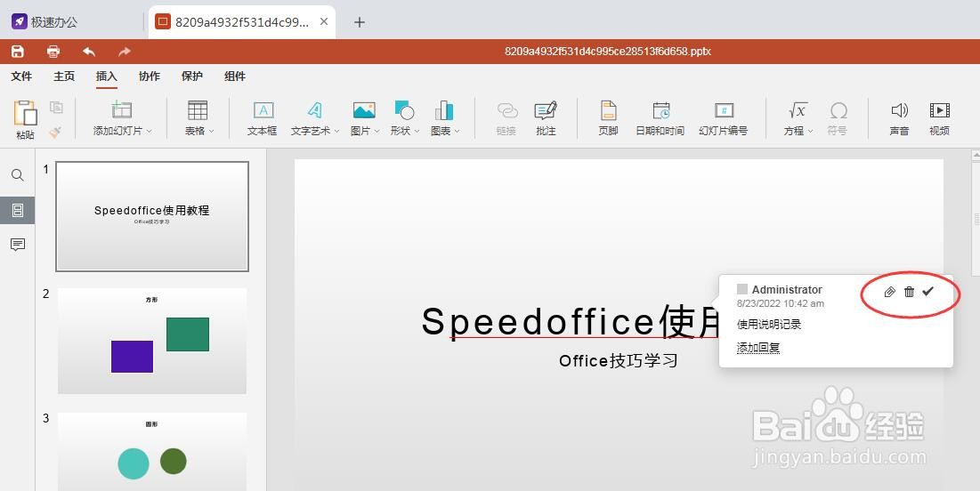Click the 声音 audio icon

click(899, 110)
